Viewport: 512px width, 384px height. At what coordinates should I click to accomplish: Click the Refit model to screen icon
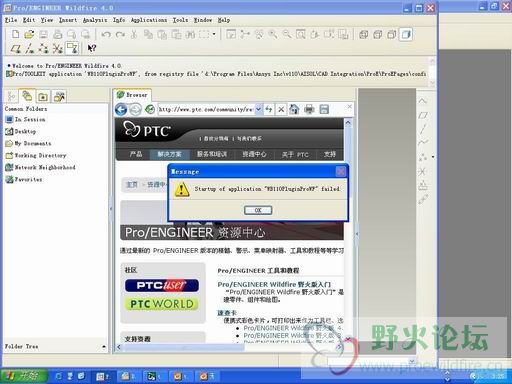pyautogui.click(x=301, y=34)
